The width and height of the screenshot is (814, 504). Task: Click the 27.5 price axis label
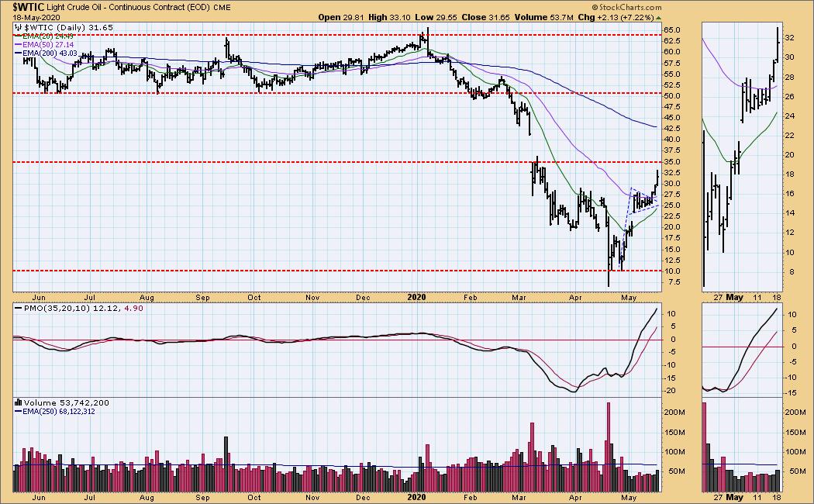click(x=673, y=195)
